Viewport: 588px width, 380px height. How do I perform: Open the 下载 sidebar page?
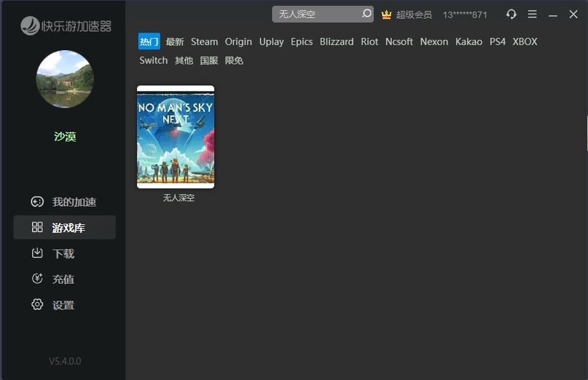(x=64, y=253)
